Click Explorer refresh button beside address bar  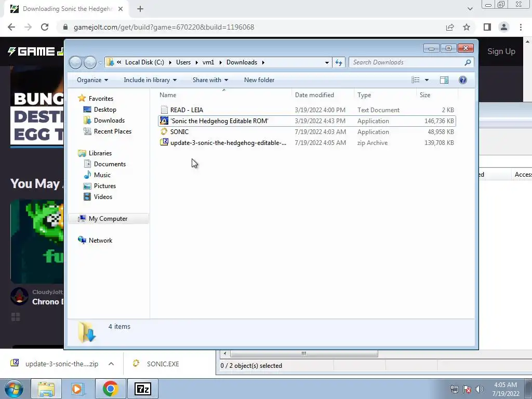click(339, 62)
